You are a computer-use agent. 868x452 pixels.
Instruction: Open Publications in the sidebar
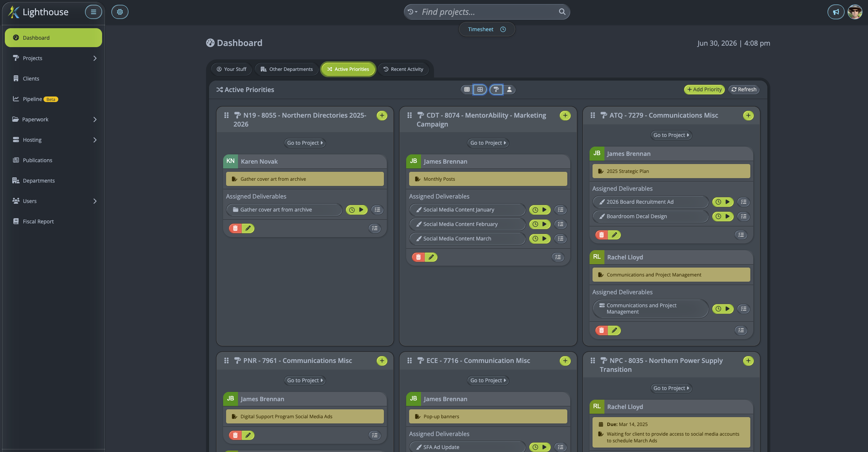click(53, 160)
